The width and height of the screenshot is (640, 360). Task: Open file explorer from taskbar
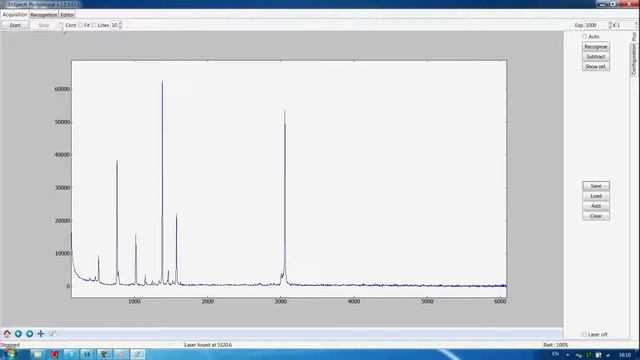(x=38, y=354)
